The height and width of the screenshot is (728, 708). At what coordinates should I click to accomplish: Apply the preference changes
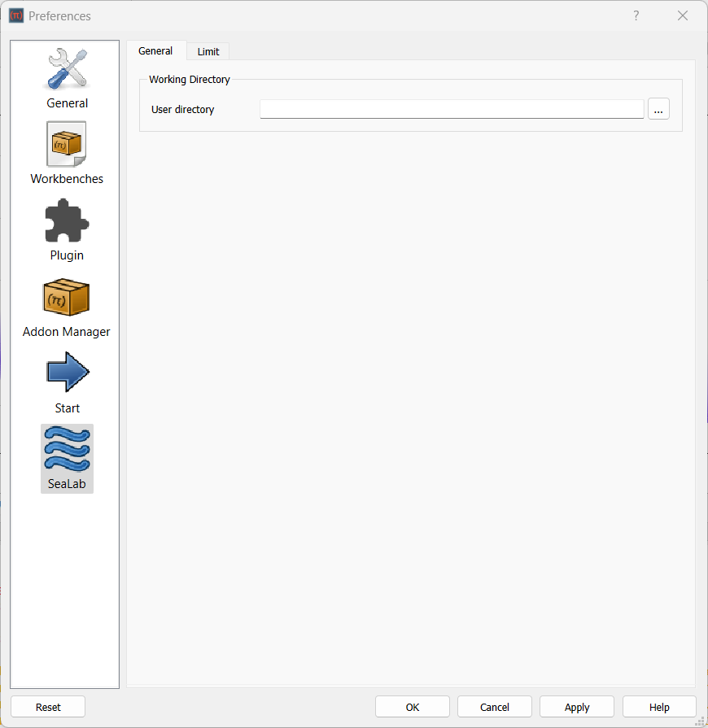576,706
